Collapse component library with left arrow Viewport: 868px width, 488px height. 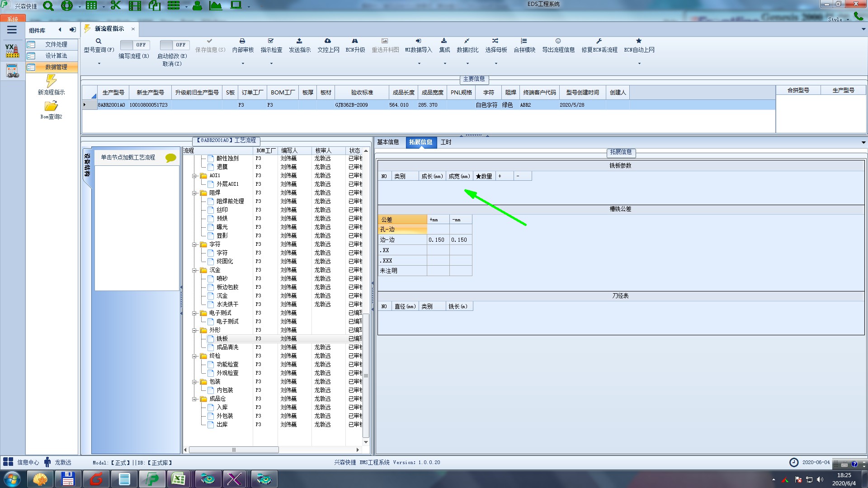tap(60, 30)
